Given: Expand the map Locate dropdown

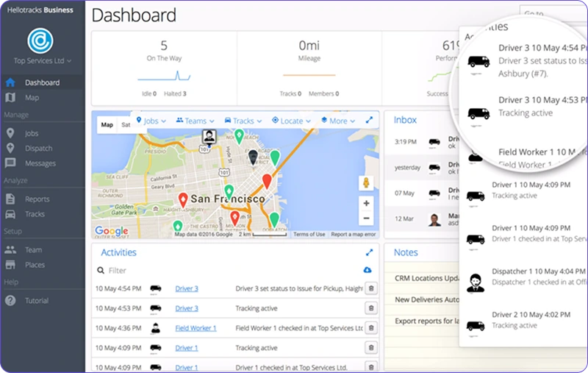Looking at the screenshot, I should click(x=291, y=121).
